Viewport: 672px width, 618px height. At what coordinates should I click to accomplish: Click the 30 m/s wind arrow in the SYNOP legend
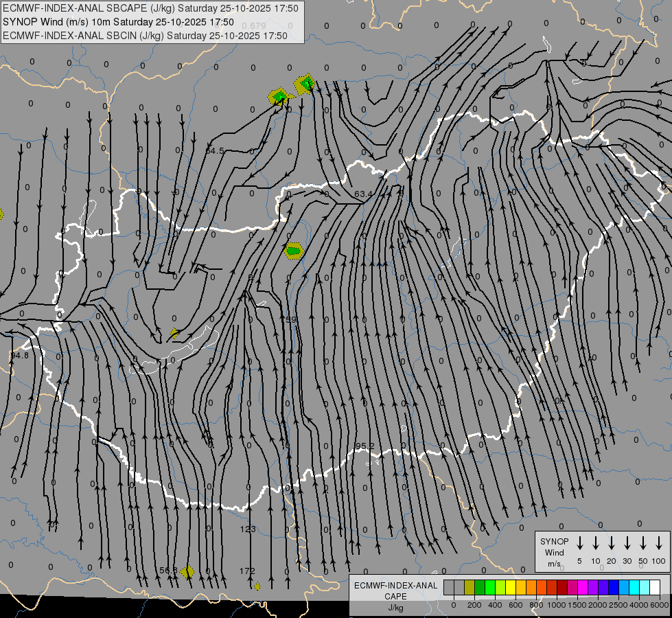(627, 543)
